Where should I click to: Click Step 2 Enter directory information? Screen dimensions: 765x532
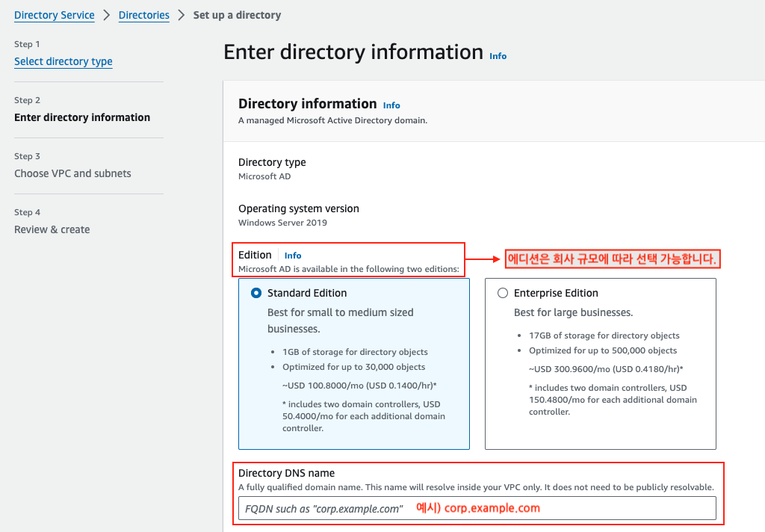(x=82, y=117)
